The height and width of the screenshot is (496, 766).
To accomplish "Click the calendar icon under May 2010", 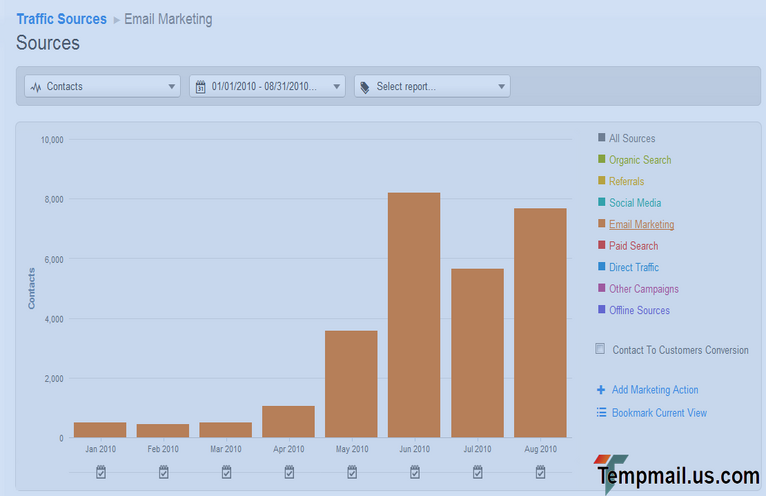I will [352, 471].
